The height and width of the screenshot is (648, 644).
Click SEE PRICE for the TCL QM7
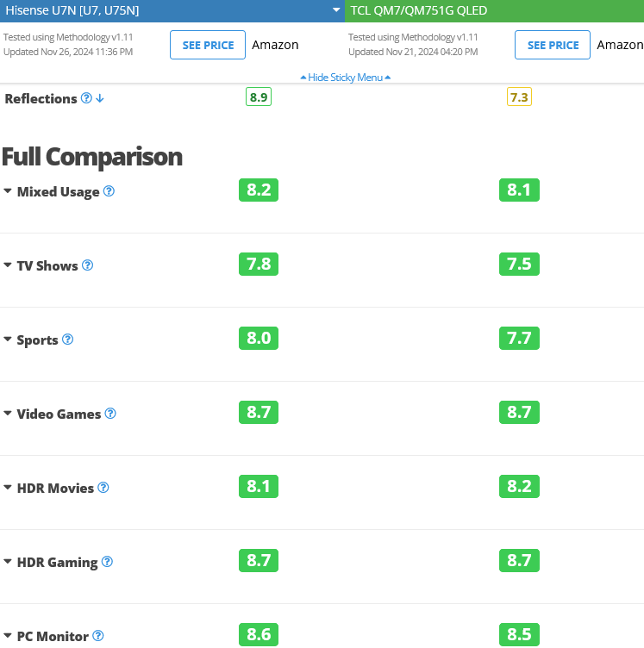pos(553,45)
